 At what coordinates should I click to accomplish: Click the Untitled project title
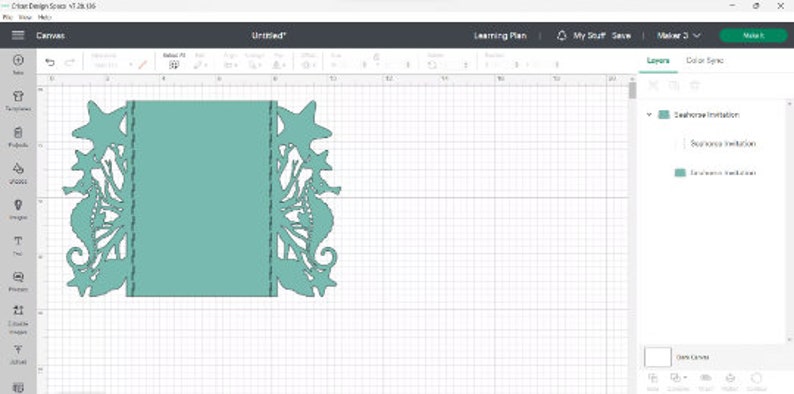click(x=269, y=35)
